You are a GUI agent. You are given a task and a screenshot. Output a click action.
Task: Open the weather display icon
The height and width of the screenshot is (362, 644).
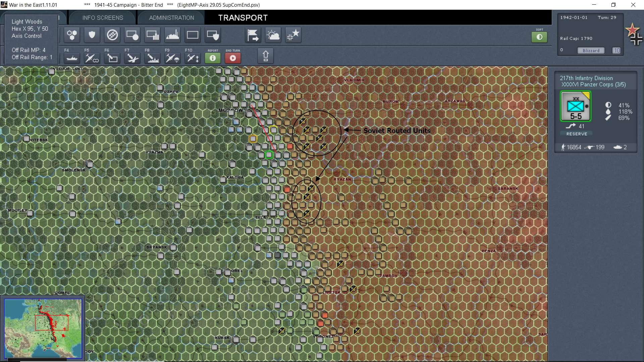click(x=273, y=35)
